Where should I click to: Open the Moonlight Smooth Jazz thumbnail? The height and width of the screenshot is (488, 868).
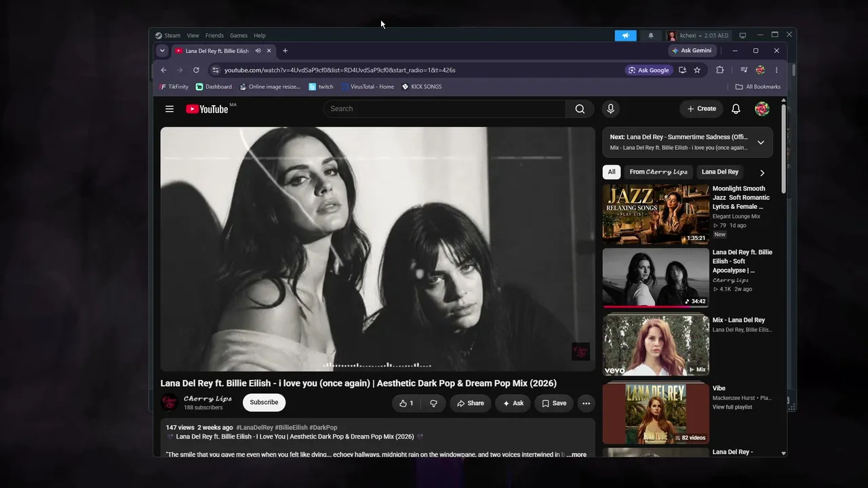(656, 214)
